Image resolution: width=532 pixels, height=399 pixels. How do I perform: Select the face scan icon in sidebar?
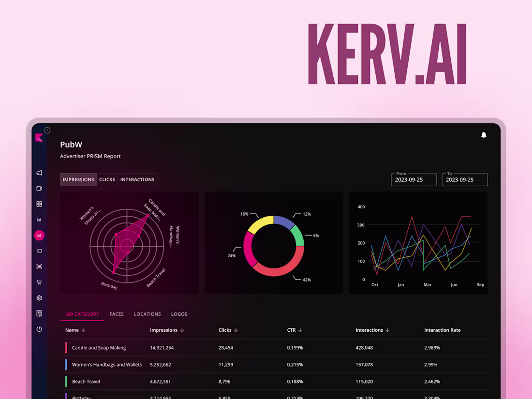pyautogui.click(x=39, y=266)
